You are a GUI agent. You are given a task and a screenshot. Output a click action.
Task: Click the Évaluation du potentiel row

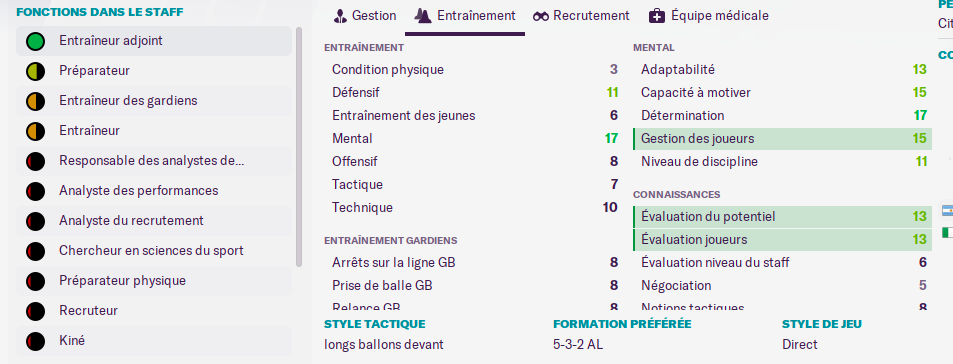click(782, 217)
